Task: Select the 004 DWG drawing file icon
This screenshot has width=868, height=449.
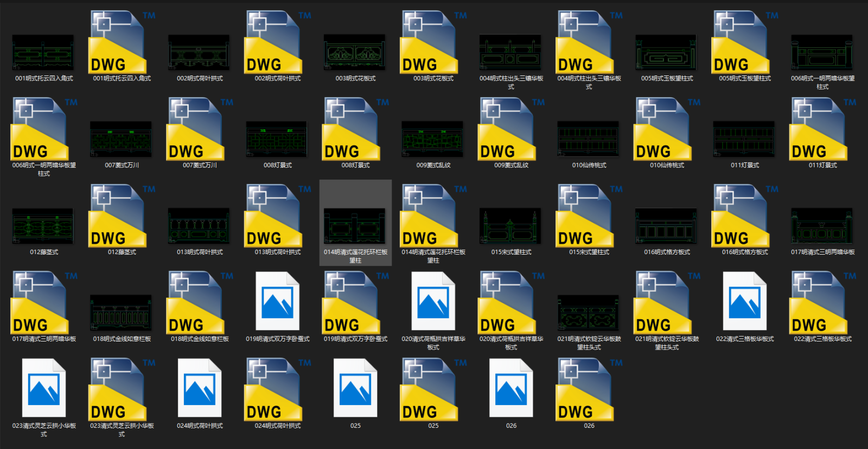Action: (585, 42)
